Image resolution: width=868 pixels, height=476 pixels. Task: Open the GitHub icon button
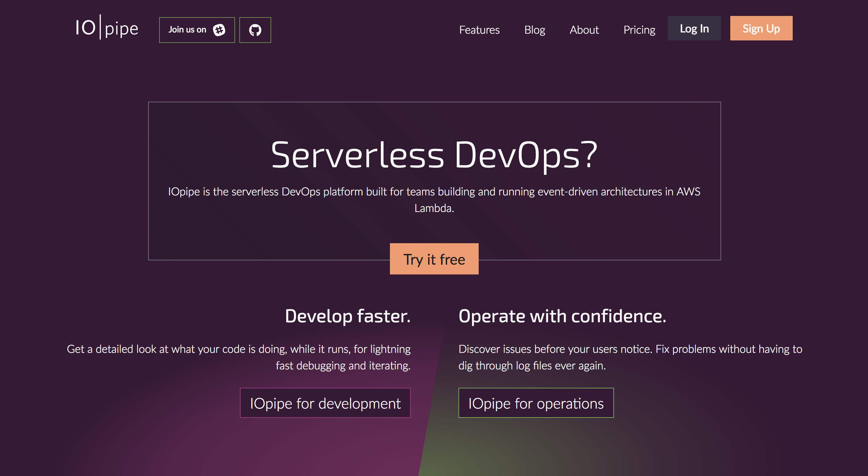pos(255,30)
